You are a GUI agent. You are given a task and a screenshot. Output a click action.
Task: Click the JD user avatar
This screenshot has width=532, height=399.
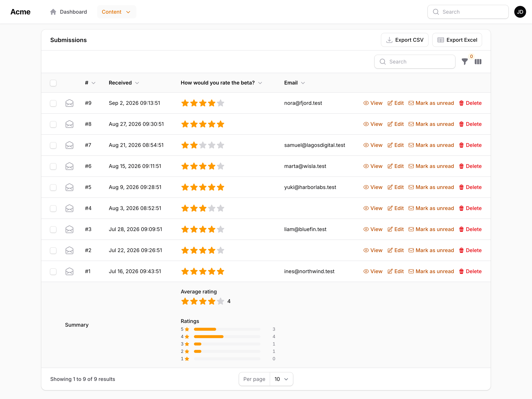click(x=520, y=12)
